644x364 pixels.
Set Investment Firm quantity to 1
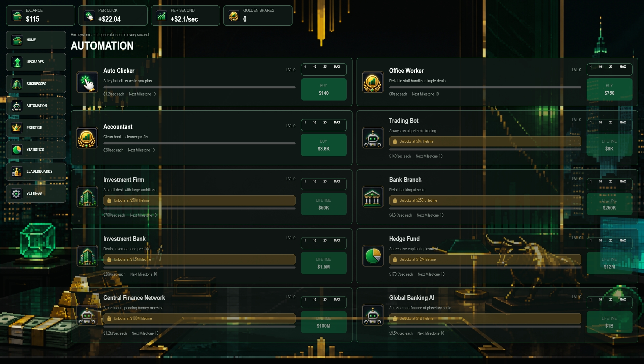coord(305,181)
